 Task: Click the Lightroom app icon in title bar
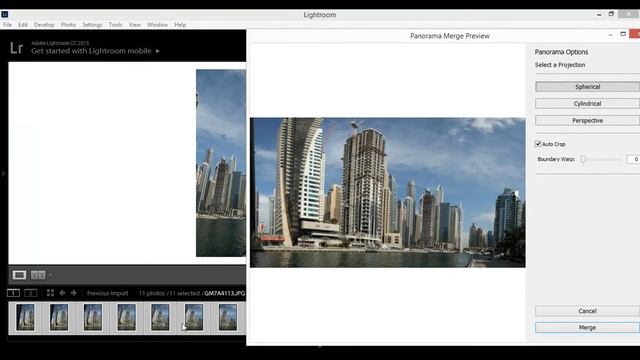click(x=4, y=14)
